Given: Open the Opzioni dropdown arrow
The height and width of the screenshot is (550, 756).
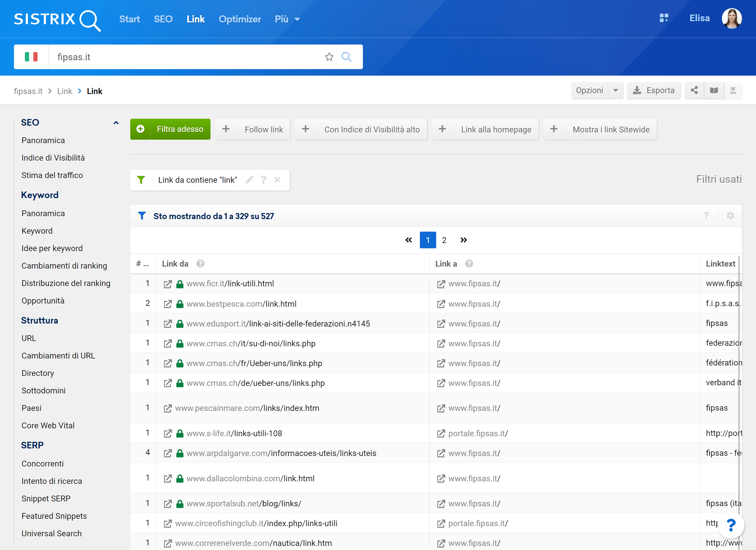Looking at the screenshot, I should point(615,91).
